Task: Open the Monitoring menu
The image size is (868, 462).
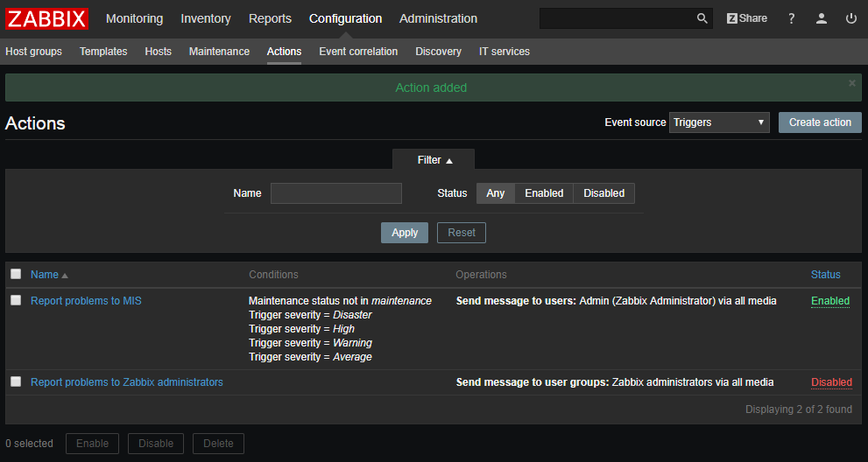Action: [x=135, y=18]
